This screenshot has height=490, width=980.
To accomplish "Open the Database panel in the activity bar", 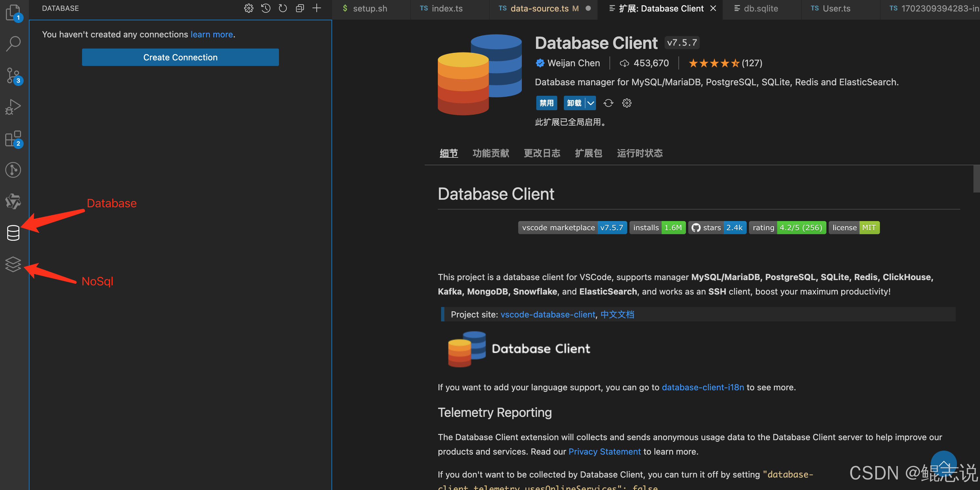I will pyautogui.click(x=13, y=233).
